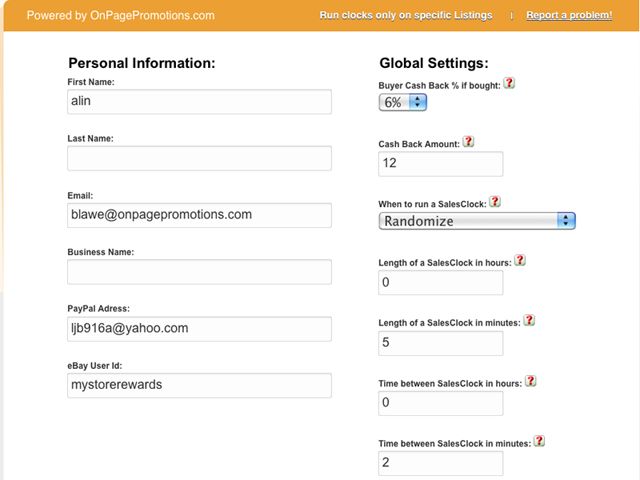
Task: Show help for When to run a SalesClock
Action: [x=495, y=201]
